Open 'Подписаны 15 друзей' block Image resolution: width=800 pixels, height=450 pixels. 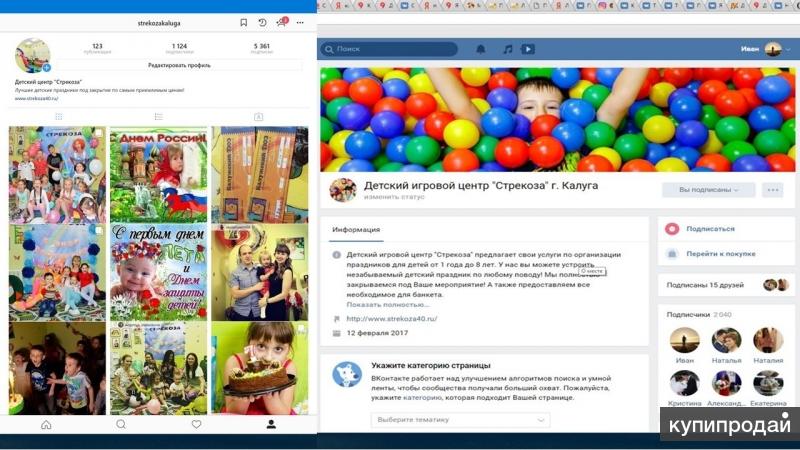(727, 285)
